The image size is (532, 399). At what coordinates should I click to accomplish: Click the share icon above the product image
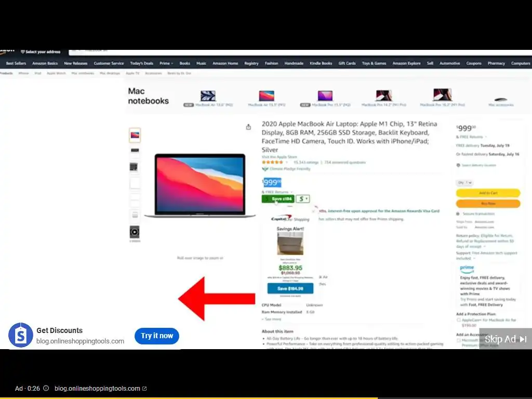(248, 127)
